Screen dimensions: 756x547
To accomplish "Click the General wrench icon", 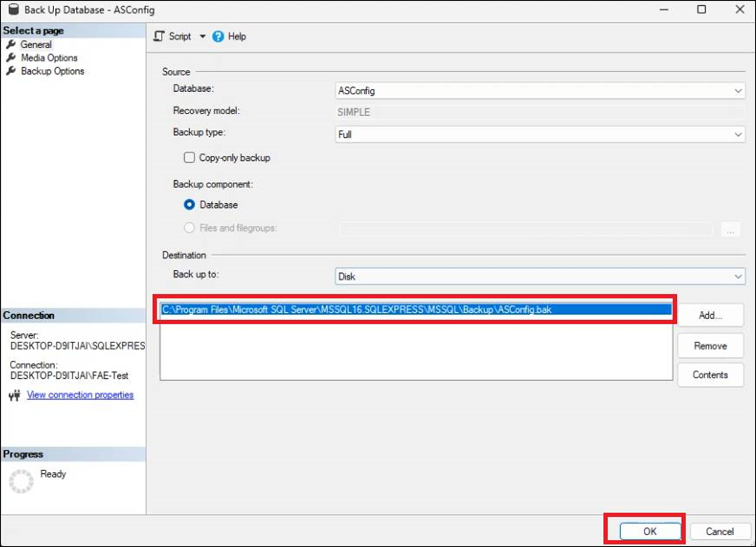I will (x=11, y=44).
